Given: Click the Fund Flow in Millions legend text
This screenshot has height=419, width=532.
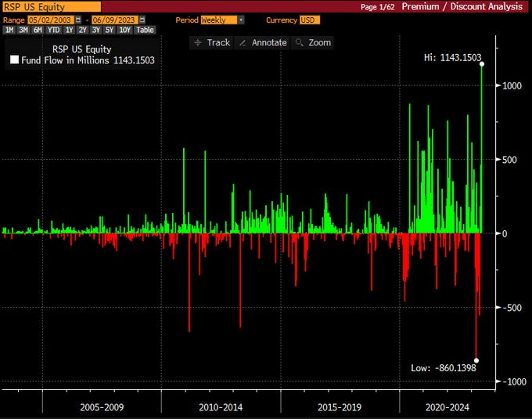Looking at the screenshot, I should [x=65, y=60].
